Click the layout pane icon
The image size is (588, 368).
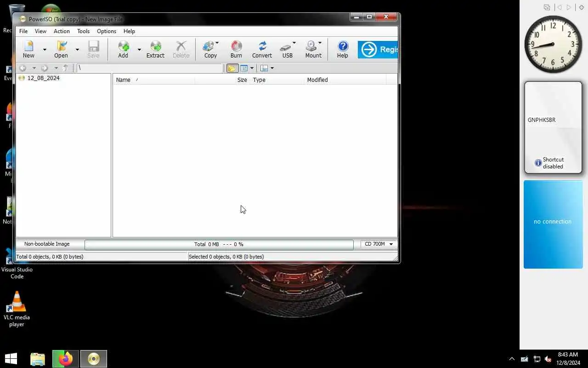(x=264, y=68)
